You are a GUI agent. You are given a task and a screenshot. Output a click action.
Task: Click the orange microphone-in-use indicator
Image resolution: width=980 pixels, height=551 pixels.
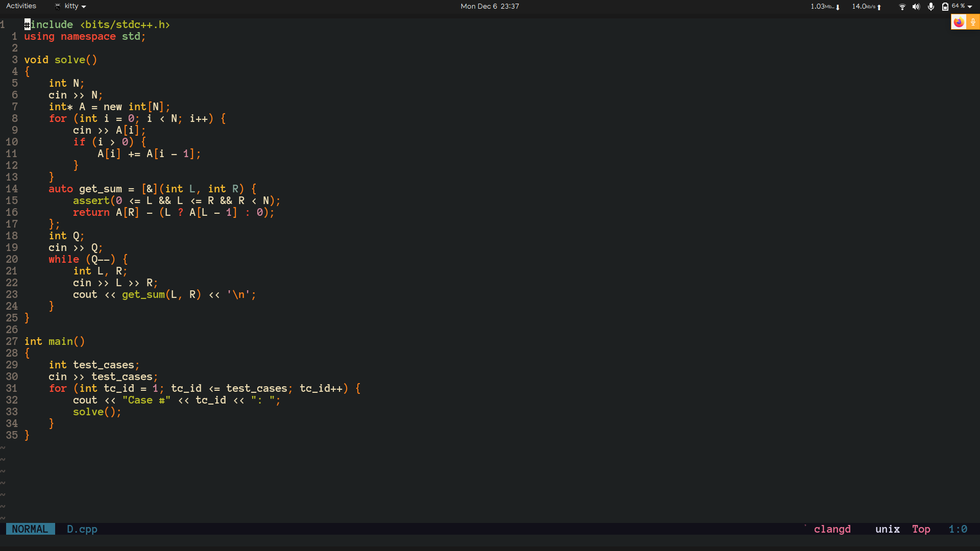(x=974, y=22)
